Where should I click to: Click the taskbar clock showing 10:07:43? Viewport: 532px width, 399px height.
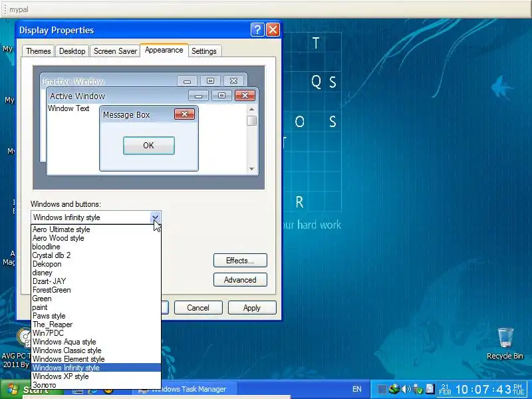[x=483, y=390]
